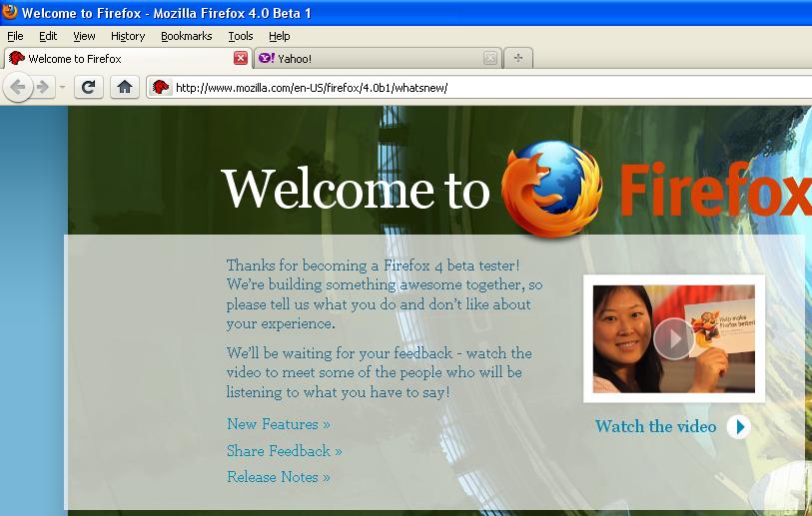The width and height of the screenshot is (812, 516).
Task: Go forward with the Forward arrow button
Action: [44, 87]
